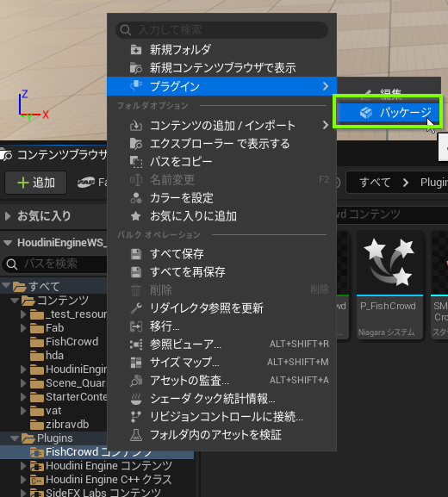448x497 pixels.
Task: Click the サイズ マップ grid icon
Action: (136, 363)
